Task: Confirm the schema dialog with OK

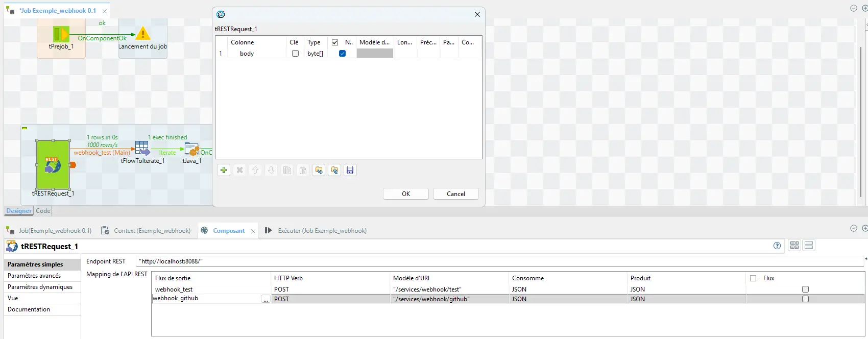Action: pyautogui.click(x=406, y=194)
